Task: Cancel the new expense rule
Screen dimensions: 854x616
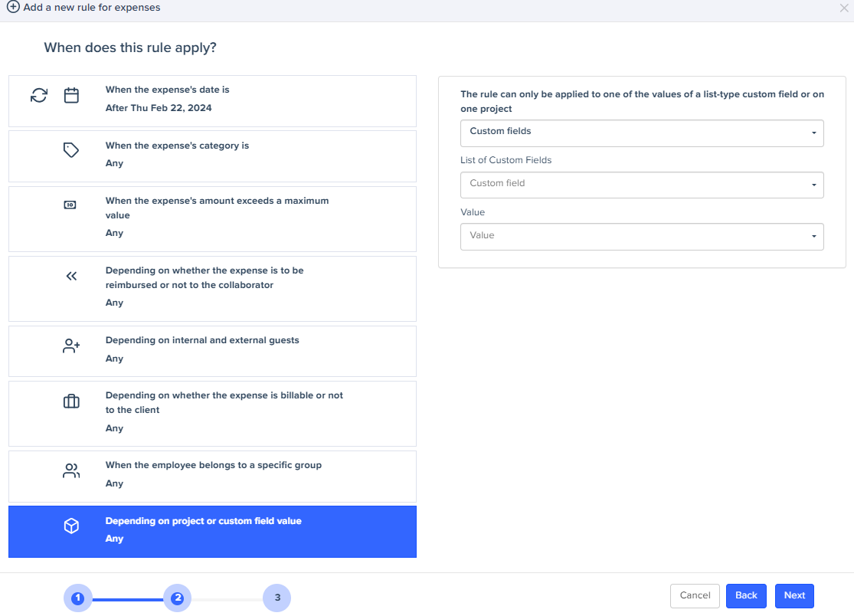Action: [x=695, y=596]
